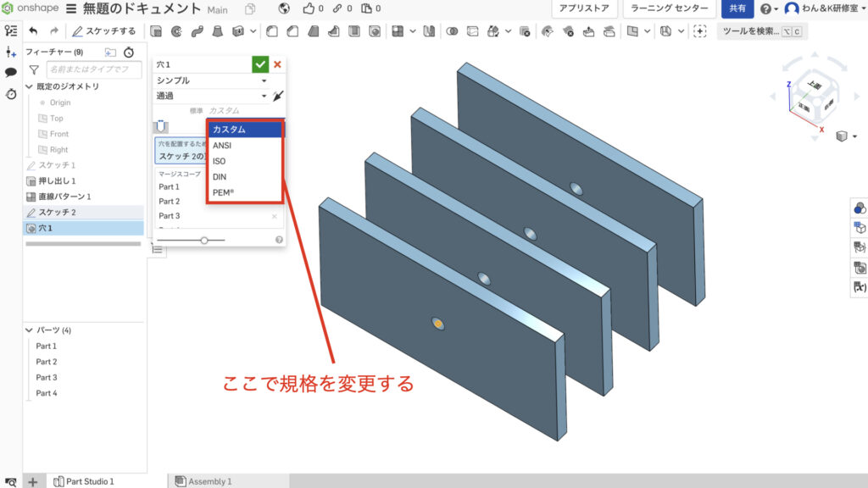The image size is (868, 488).
Task: Select the Front plane
Action: 58,134
